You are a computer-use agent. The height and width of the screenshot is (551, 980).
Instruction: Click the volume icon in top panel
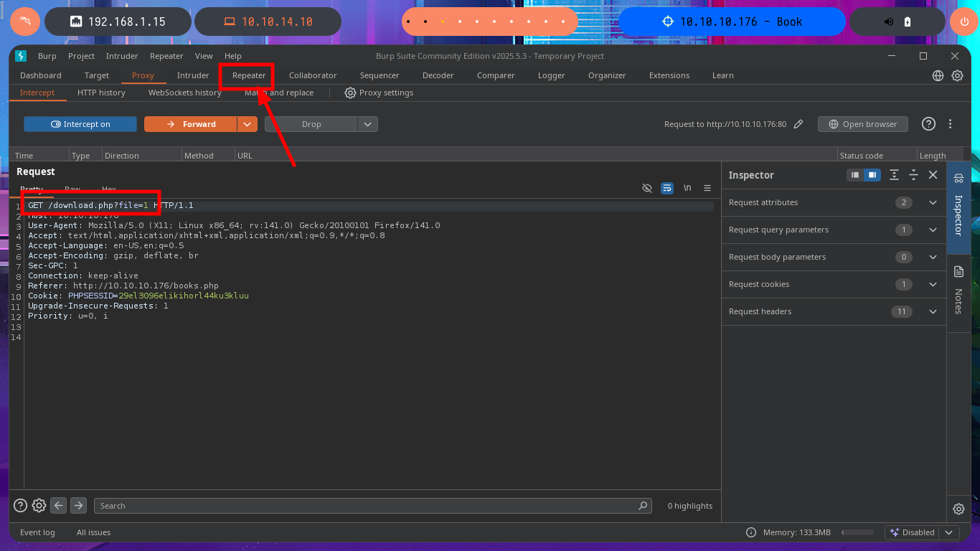tap(887, 22)
